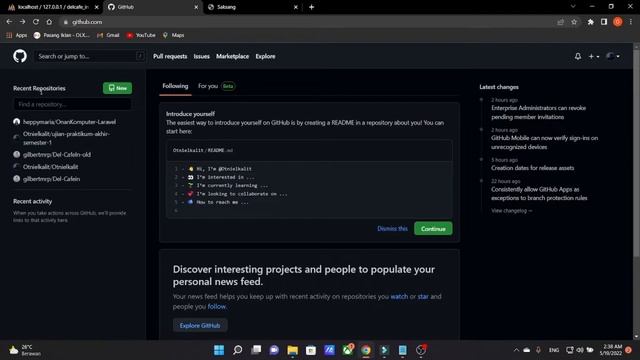Viewport: 640px width, 360px height.
Task: Open Consistently allow GitHub Apps exceptions entry
Action: (x=539, y=193)
